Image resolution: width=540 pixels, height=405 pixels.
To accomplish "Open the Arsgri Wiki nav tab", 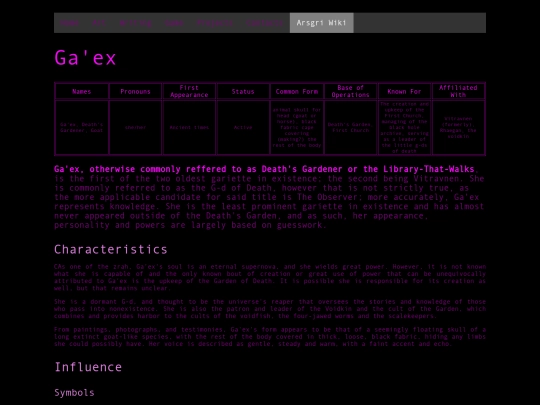I will (321, 23).
